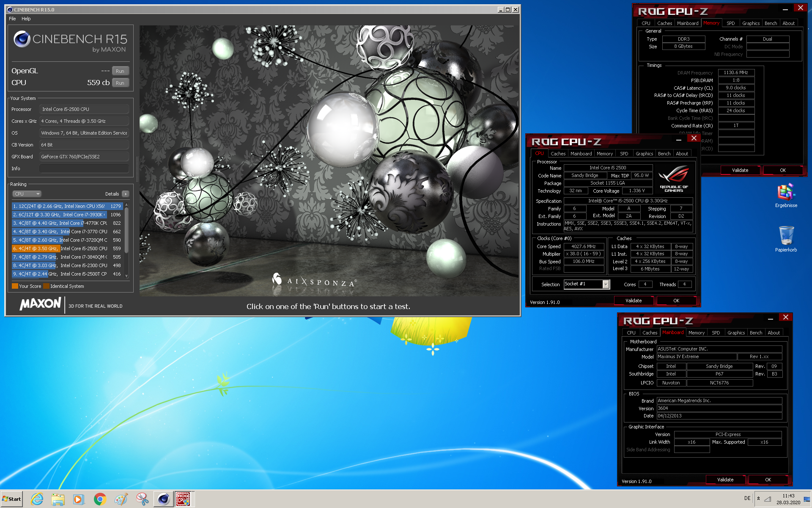Open Snipping Tool scissors icon in taskbar

[x=142, y=499]
